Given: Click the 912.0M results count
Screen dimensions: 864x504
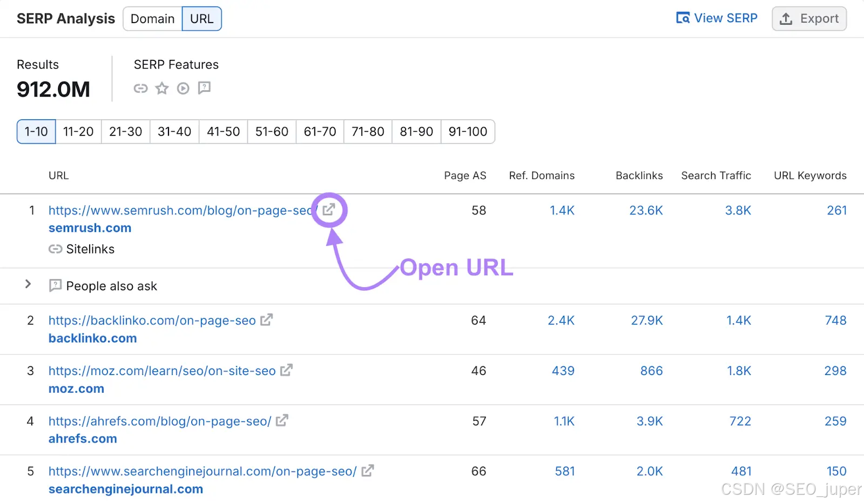Looking at the screenshot, I should pyautogui.click(x=53, y=90).
